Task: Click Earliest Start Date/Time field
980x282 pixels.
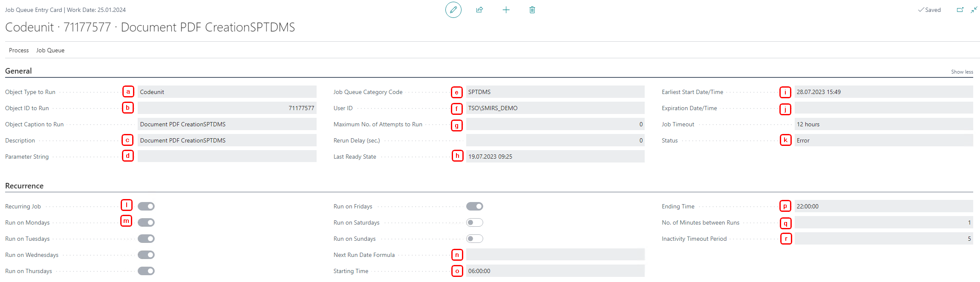Action: (884, 92)
